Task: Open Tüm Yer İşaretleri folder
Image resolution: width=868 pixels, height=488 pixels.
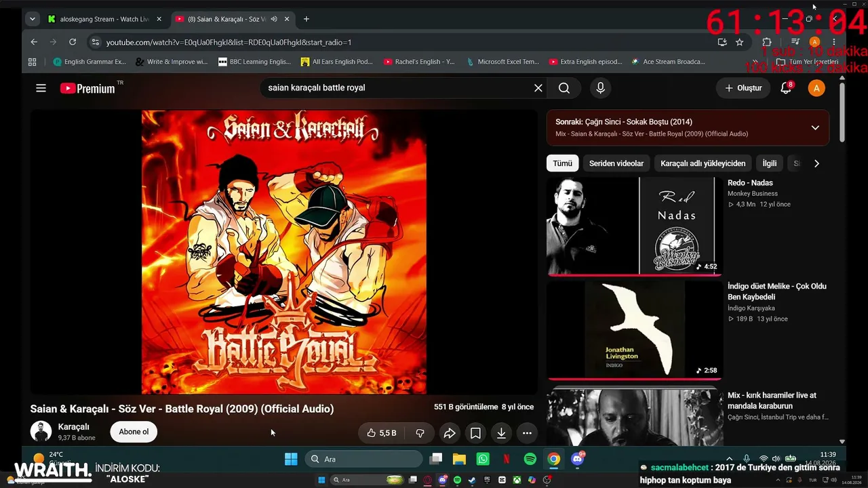Action: pyautogui.click(x=808, y=62)
